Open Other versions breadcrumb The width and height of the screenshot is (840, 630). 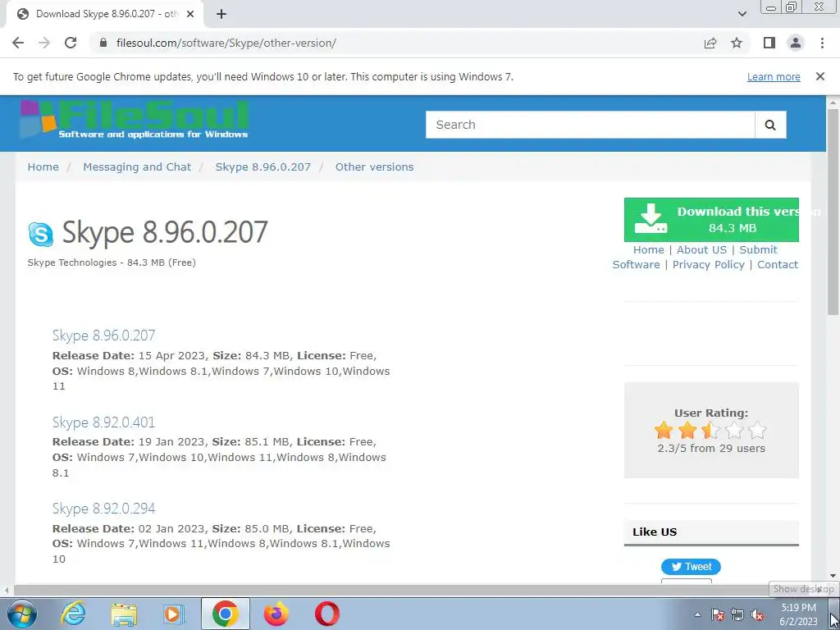click(374, 167)
